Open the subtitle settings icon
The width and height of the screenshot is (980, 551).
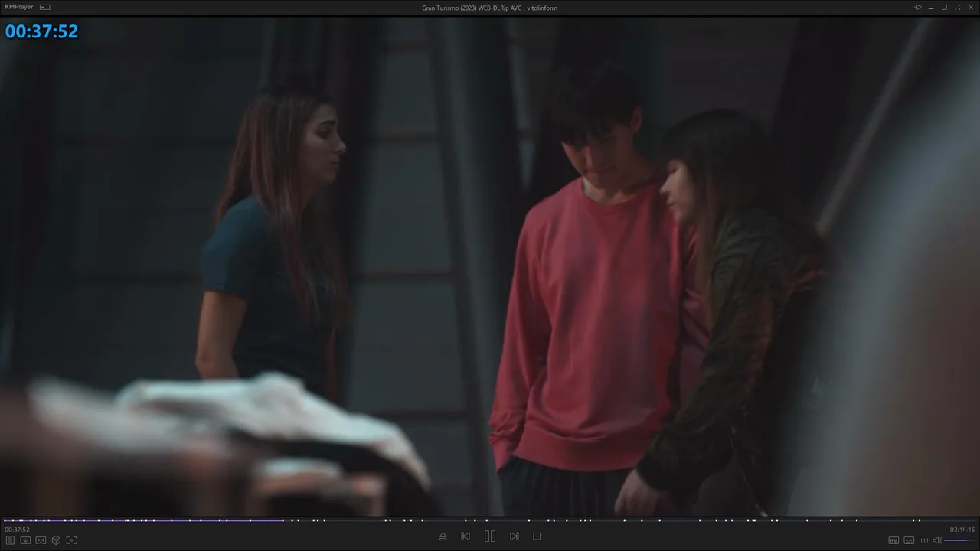click(909, 540)
